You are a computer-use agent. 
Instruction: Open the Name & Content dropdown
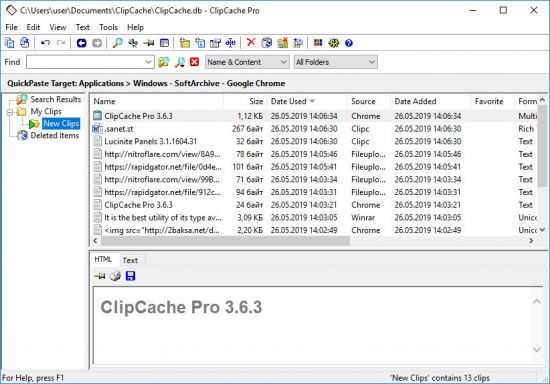pos(247,62)
